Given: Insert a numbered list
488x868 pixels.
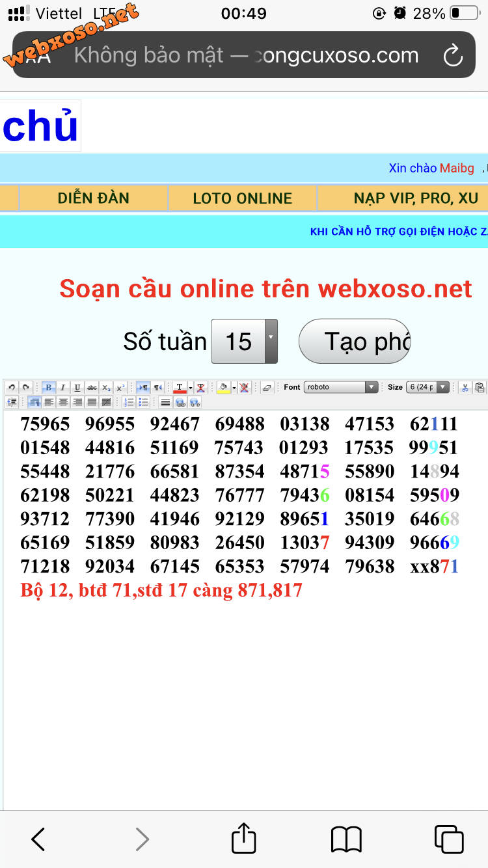Looking at the screenshot, I should click(x=129, y=402).
